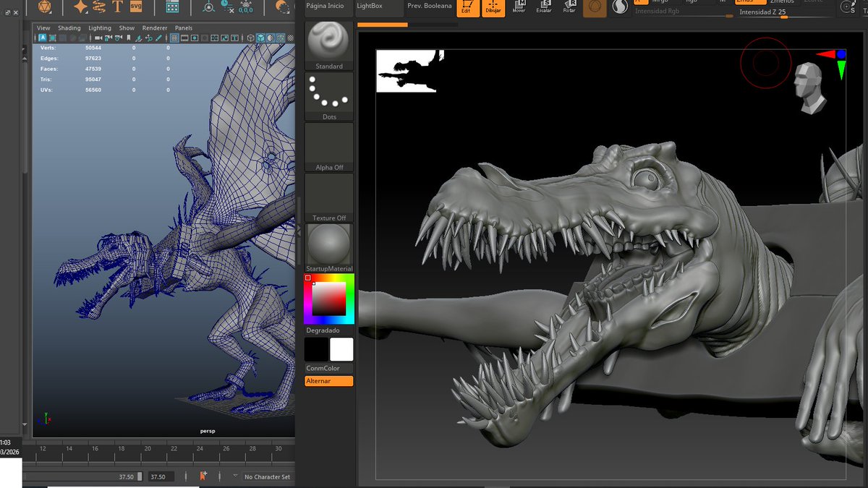Activate the Mover tool in ZBrush
Image resolution: width=868 pixels, height=488 pixels.
coord(519,7)
